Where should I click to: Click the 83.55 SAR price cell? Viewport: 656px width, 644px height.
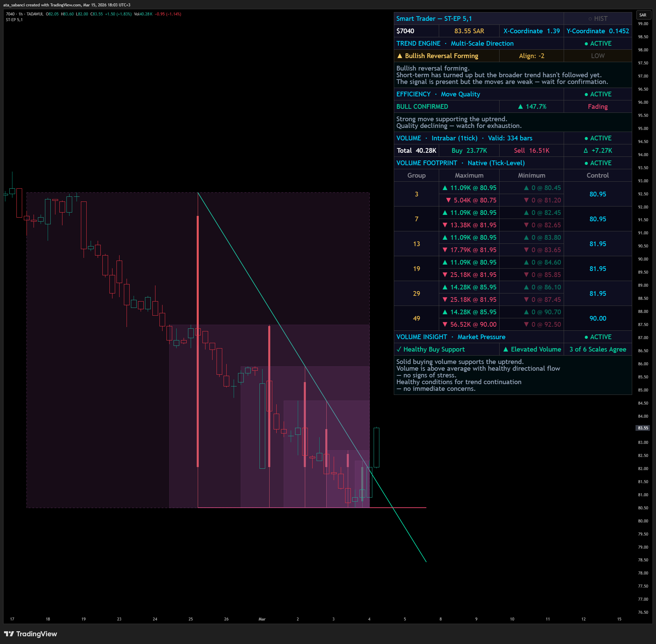[469, 31]
